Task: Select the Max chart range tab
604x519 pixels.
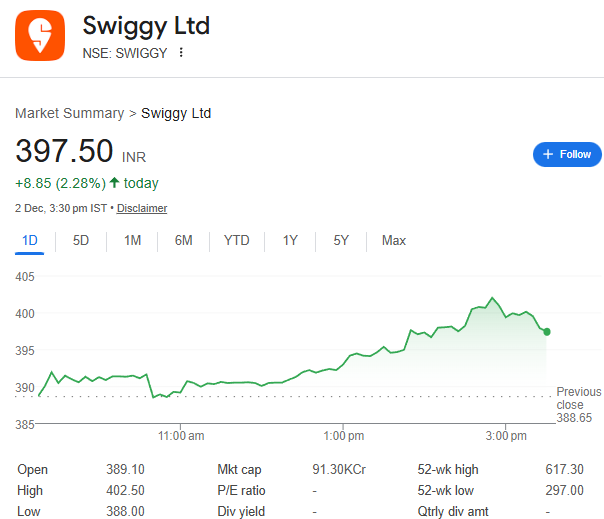Action: click(394, 240)
